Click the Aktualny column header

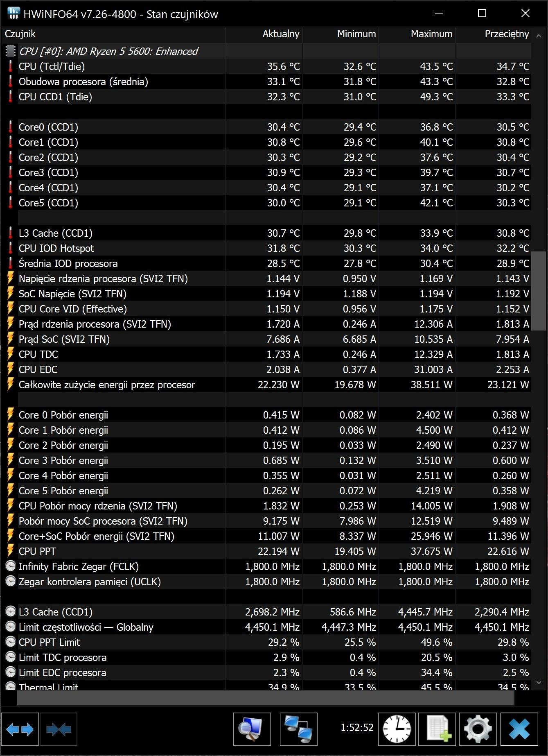coord(264,34)
